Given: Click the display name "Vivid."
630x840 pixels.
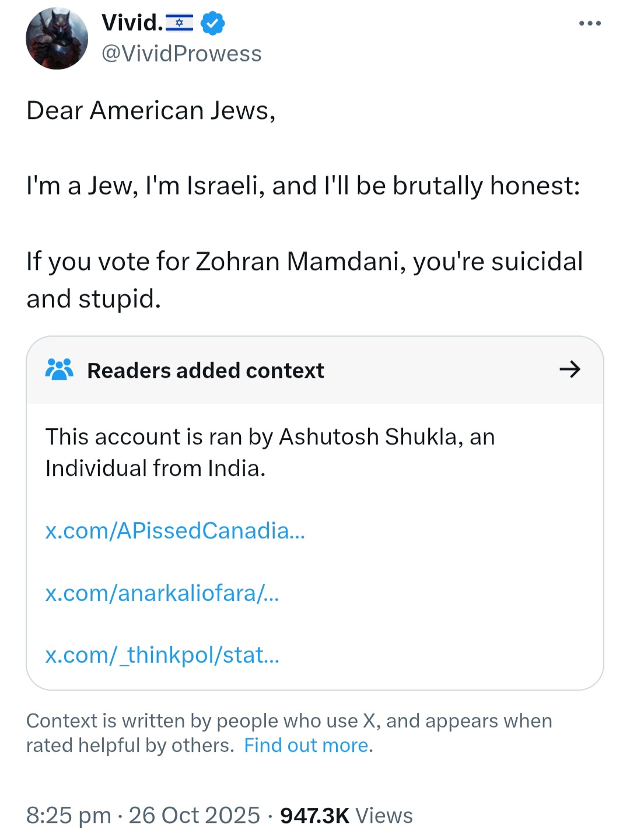Looking at the screenshot, I should pos(132,23).
